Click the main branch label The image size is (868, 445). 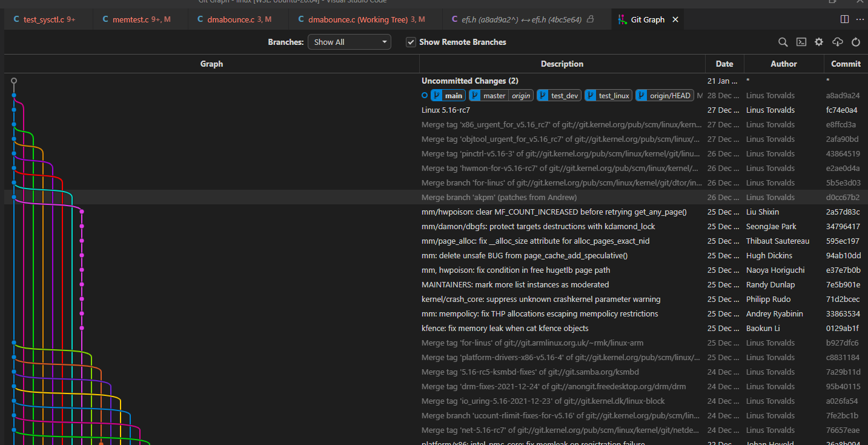point(448,96)
